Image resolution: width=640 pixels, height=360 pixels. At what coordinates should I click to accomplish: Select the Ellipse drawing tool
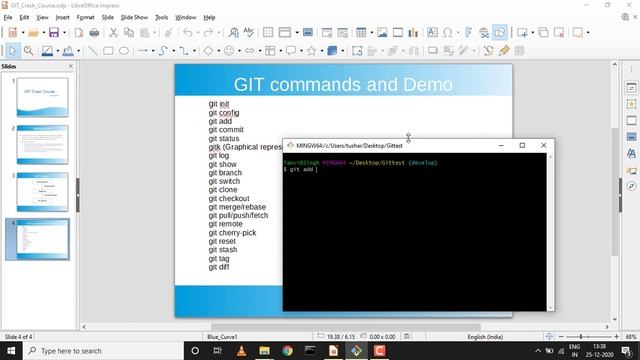124,51
